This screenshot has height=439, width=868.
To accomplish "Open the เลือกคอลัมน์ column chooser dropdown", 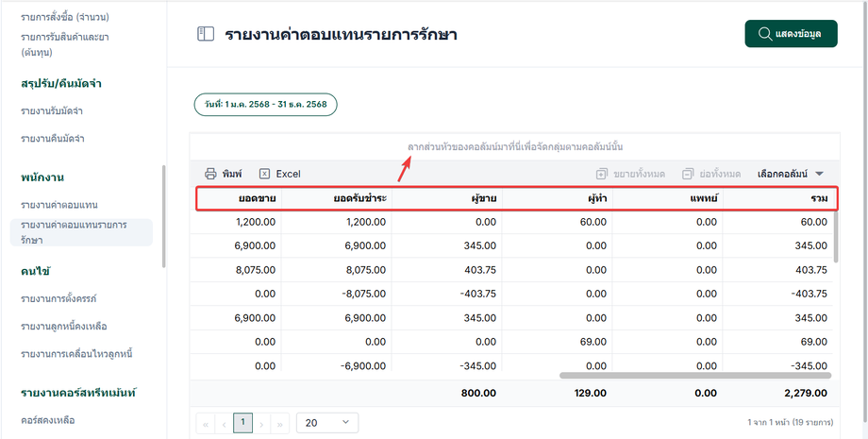I will click(791, 174).
